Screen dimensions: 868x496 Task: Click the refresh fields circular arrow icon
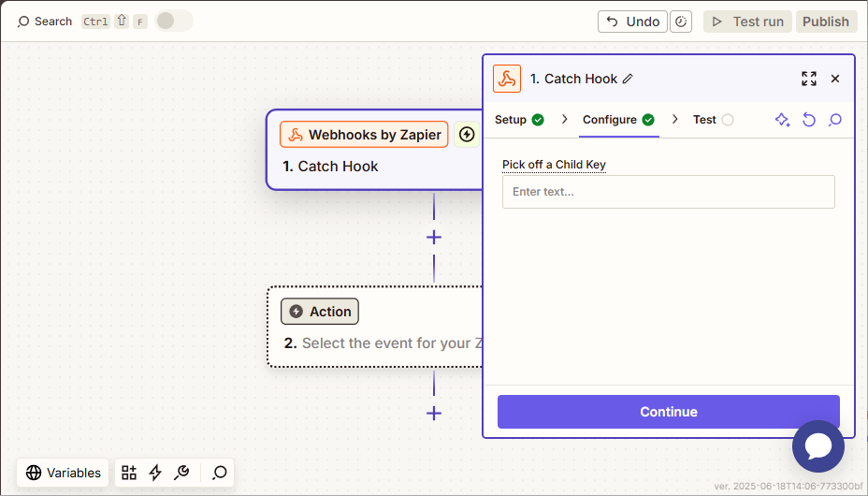(809, 120)
